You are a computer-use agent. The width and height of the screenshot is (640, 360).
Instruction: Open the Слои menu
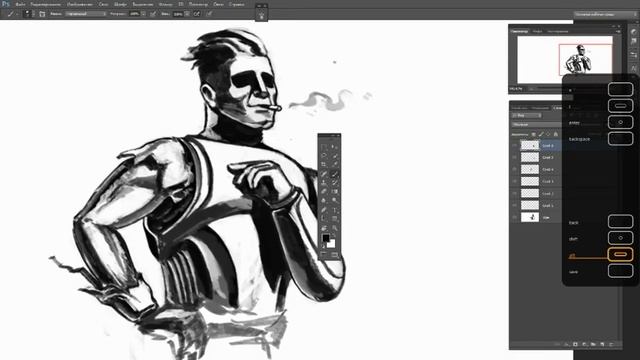pos(103,4)
